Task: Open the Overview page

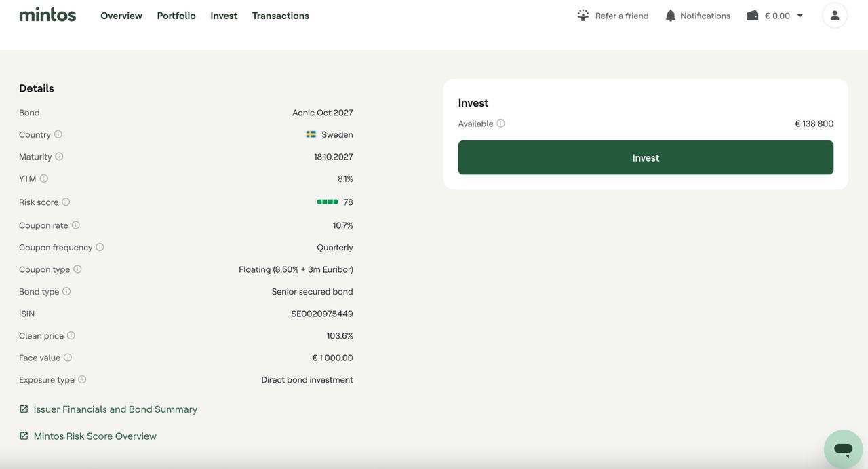Action: click(x=121, y=16)
